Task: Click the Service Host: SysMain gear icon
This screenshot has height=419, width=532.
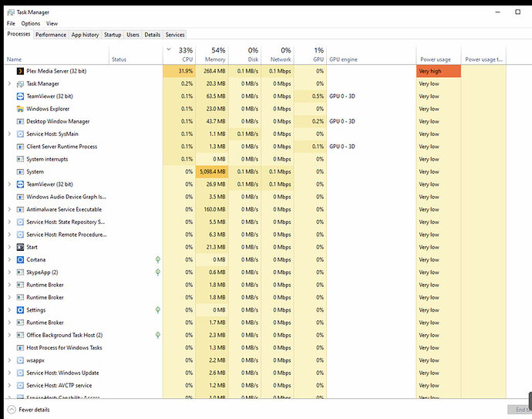Action: click(20, 133)
